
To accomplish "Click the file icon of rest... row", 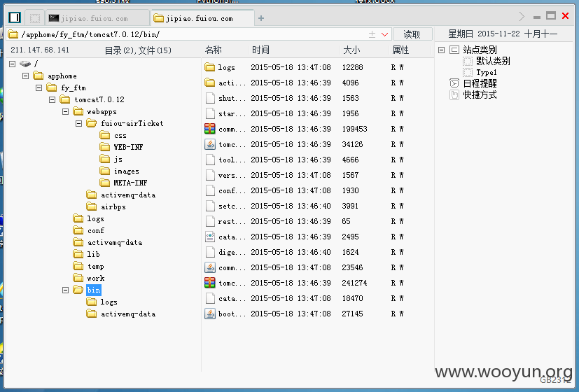I will point(210,221).
